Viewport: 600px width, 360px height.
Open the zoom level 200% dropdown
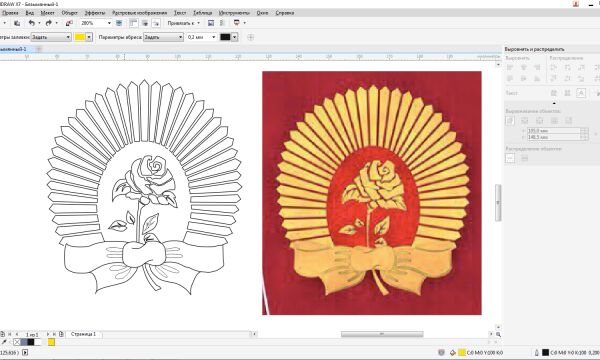click(x=109, y=23)
